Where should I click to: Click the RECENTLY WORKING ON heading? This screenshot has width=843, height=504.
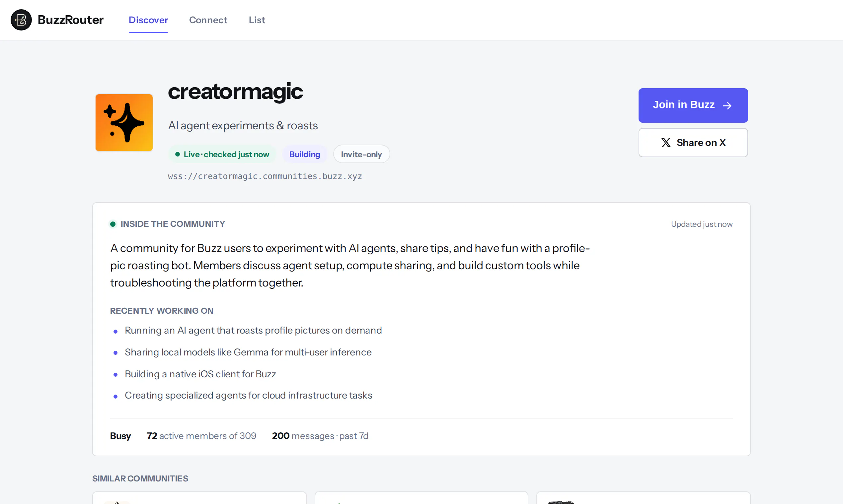coord(161,311)
